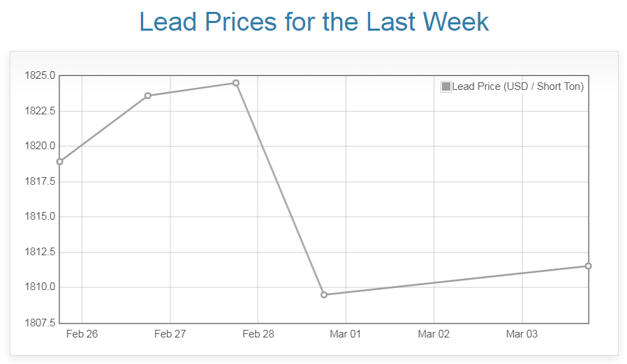The height and width of the screenshot is (364, 627).
Task: Select the 1810.0 y-axis value
Action: pyautogui.click(x=40, y=287)
